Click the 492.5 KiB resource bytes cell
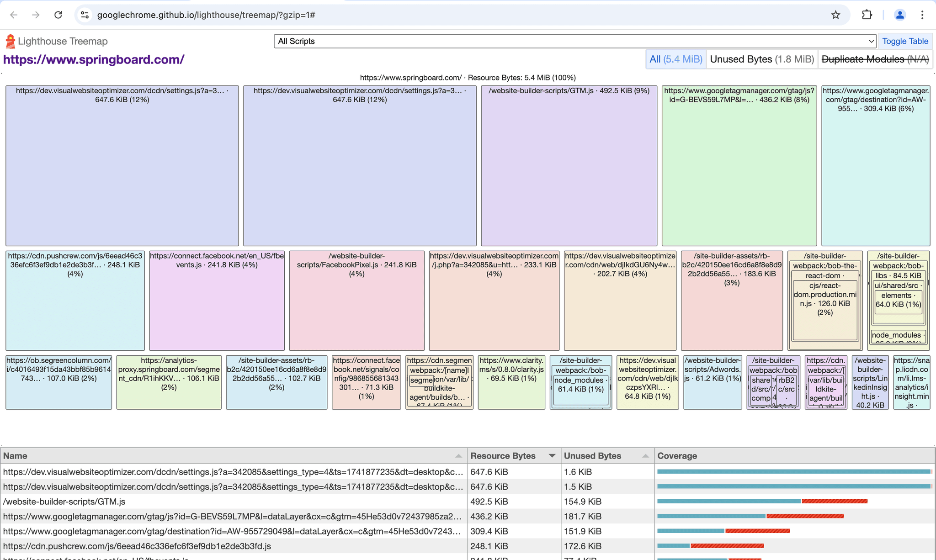Viewport: 936px width, 560px height. (514, 502)
